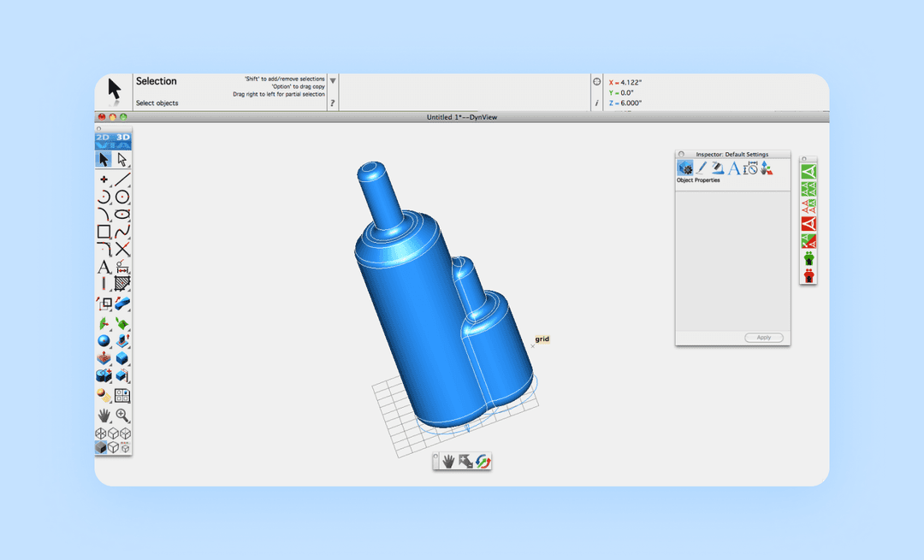Select the Zoom magnifier tool
The width and height of the screenshot is (924, 560).
click(x=122, y=416)
